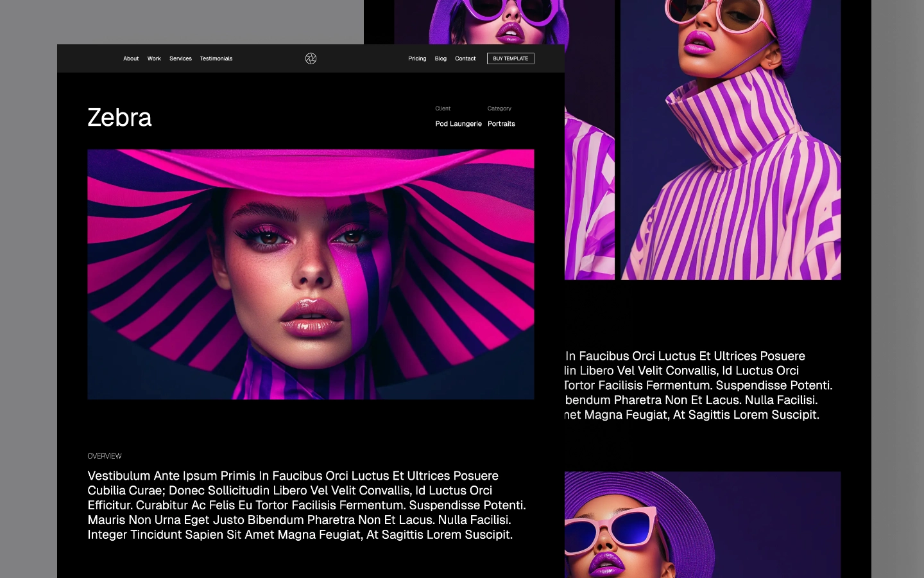Visit the Testimonials nav link
The height and width of the screenshot is (578, 924).
point(216,58)
